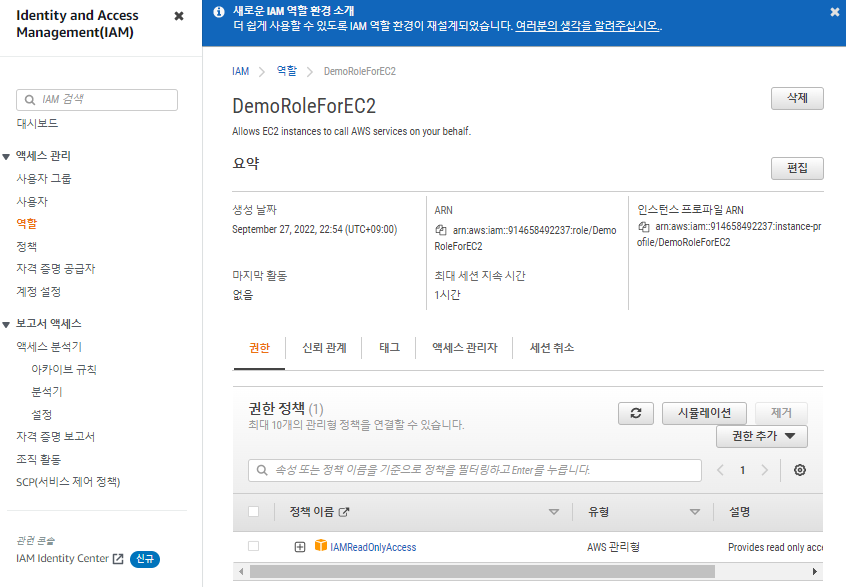This screenshot has height=587, width=846.
Task: Click the IAM 검색 search field
Action: 97,100
